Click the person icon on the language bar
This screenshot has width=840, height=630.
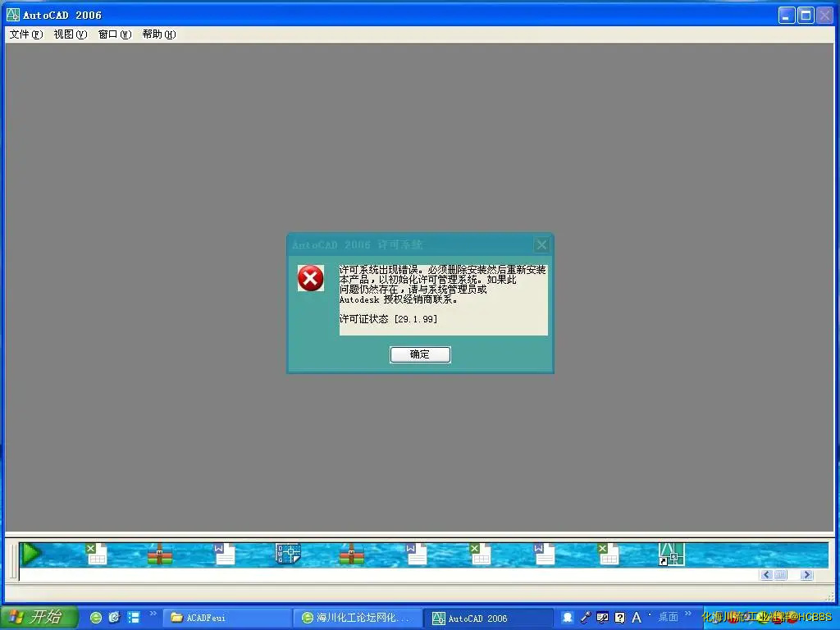(x=568, y=618)
